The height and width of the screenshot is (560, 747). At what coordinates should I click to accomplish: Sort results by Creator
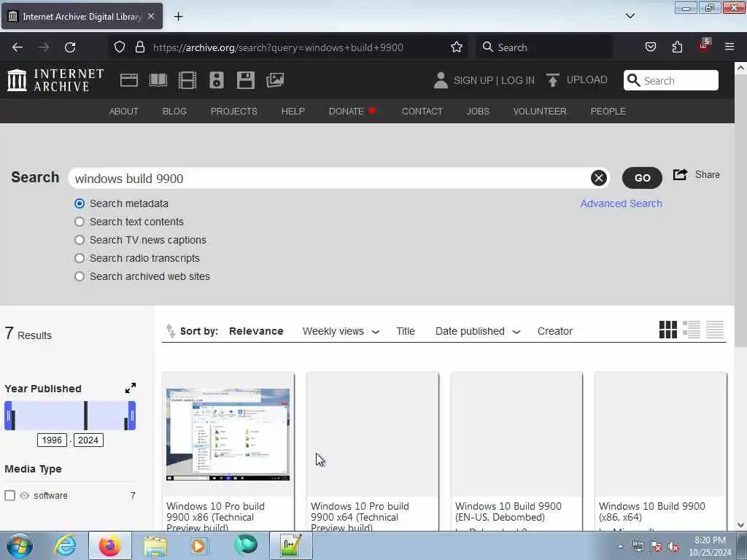(555, 331)
